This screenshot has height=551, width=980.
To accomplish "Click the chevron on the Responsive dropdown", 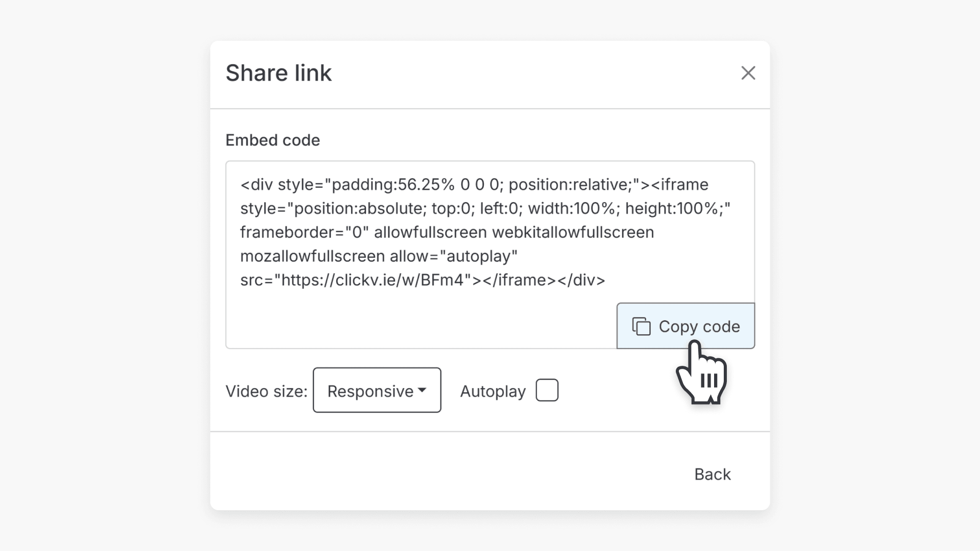I will click(x=422, y=390).
